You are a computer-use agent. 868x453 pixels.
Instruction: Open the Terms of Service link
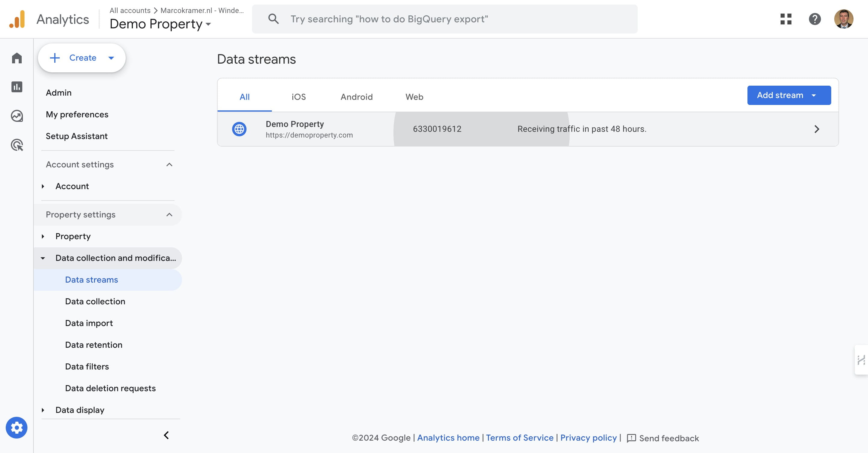point(520,438)
